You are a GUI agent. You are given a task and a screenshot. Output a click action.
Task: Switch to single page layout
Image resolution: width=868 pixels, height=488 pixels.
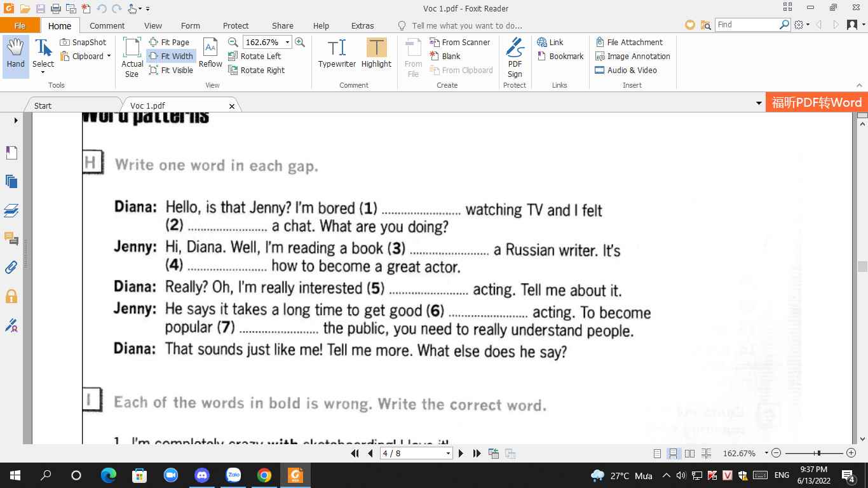coord(657,453)
